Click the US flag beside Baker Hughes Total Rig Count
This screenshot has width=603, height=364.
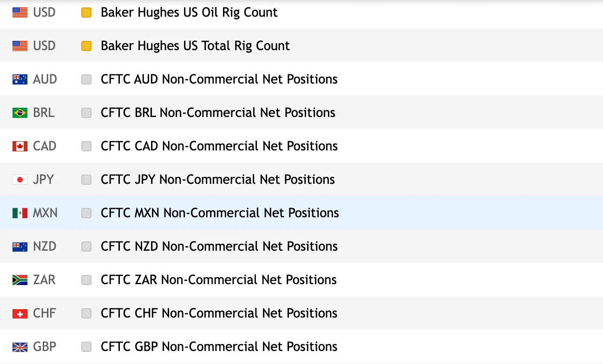(x=20, y=46)
